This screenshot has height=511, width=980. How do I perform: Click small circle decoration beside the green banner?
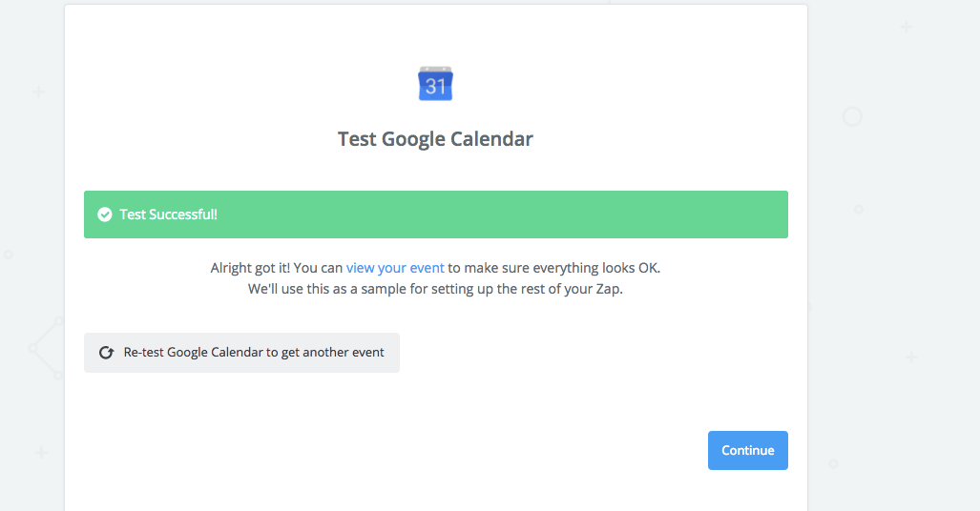[859, 209]
